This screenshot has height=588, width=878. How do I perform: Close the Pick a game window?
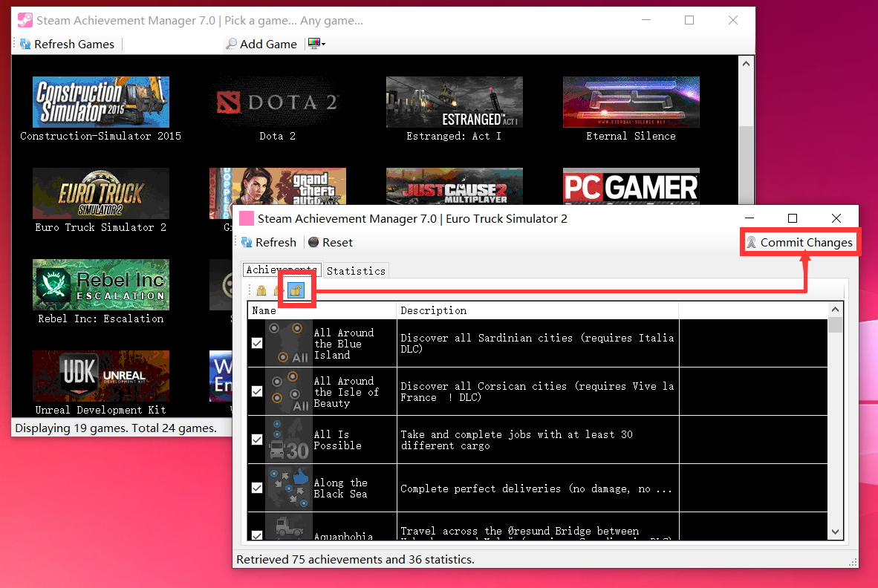(x=733, y=20)
